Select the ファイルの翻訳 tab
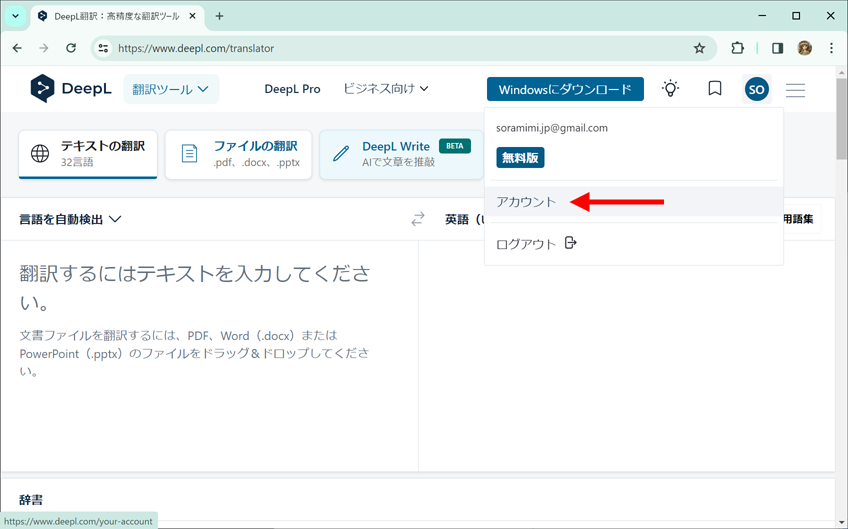The width and height of the screenshot is (848, 529). pos(238,154)
